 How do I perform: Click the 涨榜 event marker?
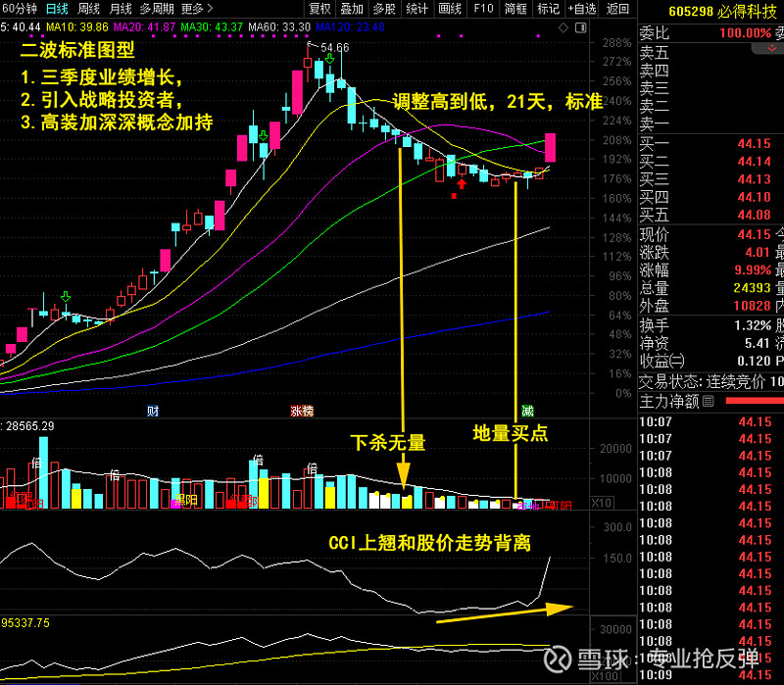pos(302,411)
